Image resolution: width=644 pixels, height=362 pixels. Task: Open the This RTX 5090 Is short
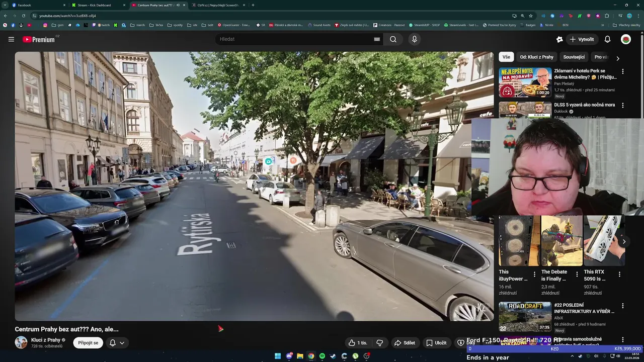click(604, 240)
